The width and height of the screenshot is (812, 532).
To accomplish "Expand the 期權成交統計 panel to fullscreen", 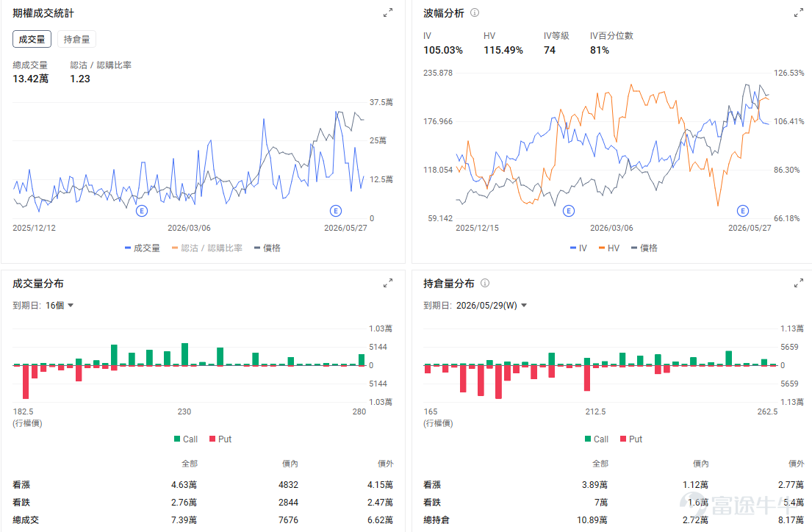I will pyautogui.click(x=388, y=13).
